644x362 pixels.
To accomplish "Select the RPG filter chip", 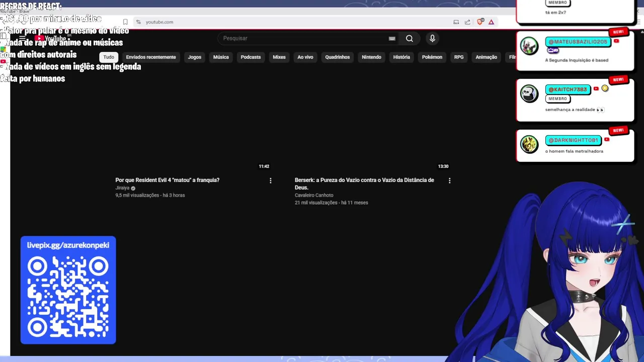I will pyautogui.click(x=459, y=57).
